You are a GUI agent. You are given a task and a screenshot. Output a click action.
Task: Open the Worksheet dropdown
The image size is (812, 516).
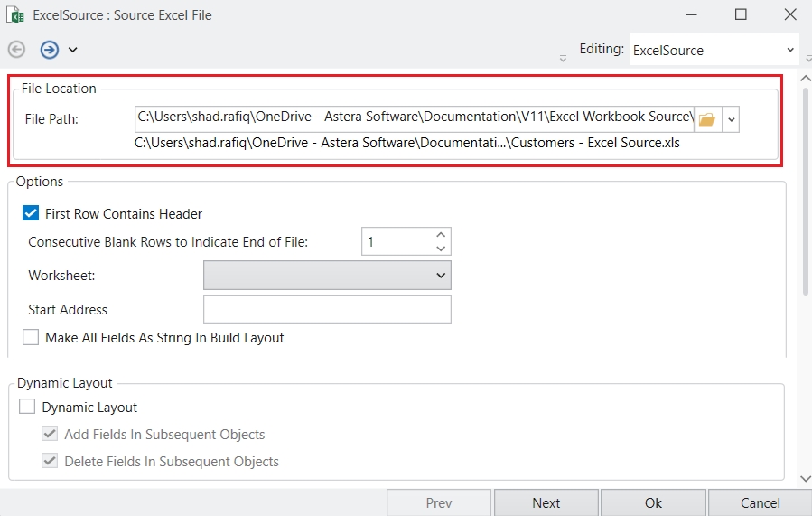(x=327, y=275)
